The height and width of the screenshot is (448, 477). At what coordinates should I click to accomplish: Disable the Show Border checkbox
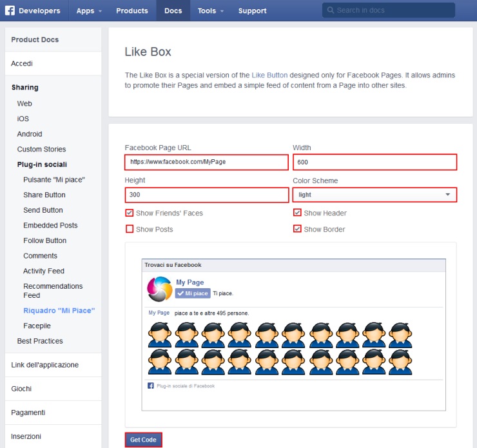click(x=297, y=229)
